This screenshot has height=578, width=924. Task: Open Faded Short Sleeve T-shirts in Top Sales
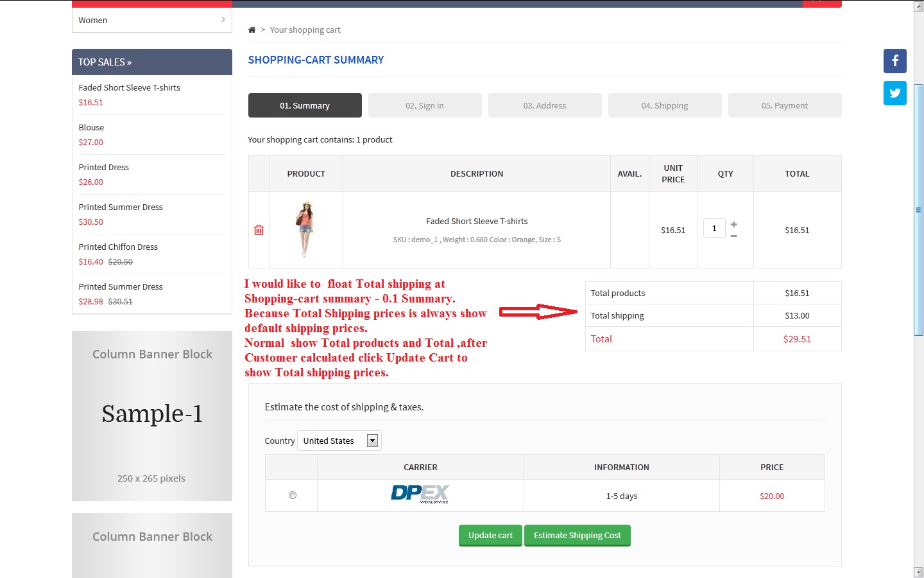pos(130,87)
